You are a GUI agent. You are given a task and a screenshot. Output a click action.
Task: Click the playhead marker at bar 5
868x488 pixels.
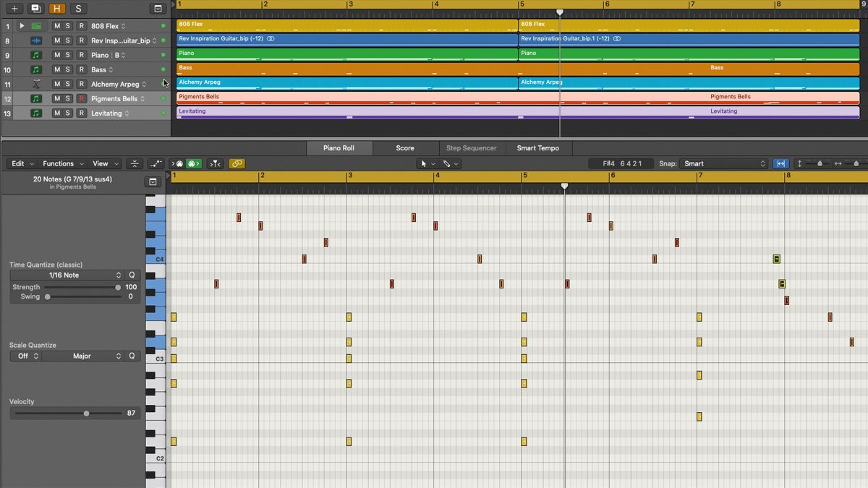click(x=560, y=12)
